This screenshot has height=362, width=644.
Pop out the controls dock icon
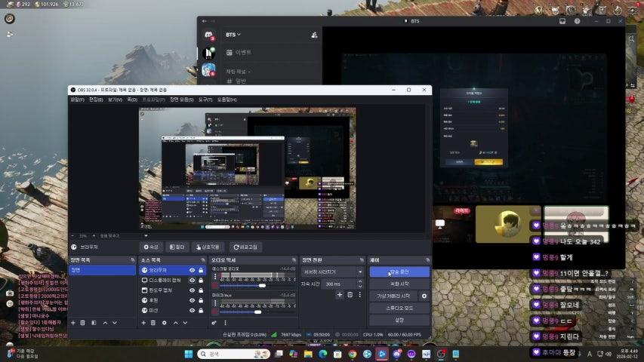[427, 260]
